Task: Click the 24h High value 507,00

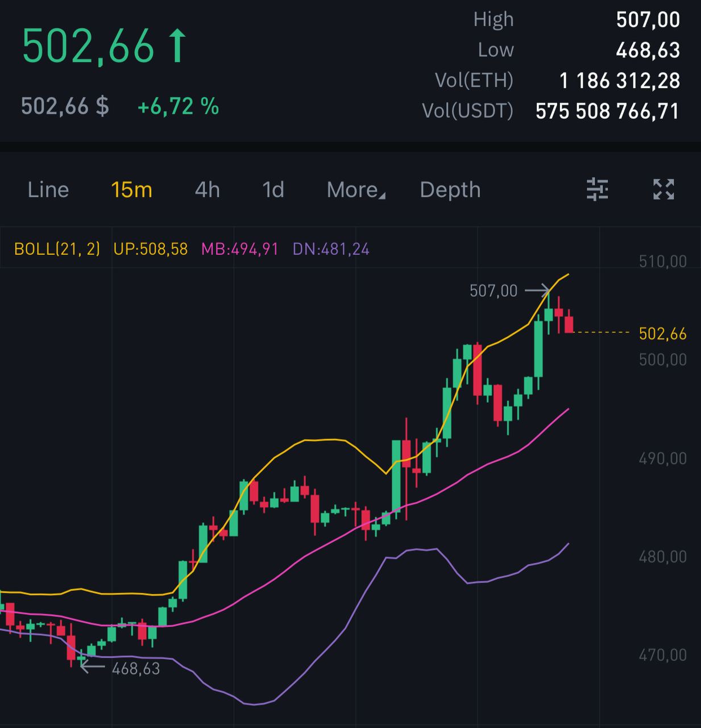Action: click(x=648, y=20)
